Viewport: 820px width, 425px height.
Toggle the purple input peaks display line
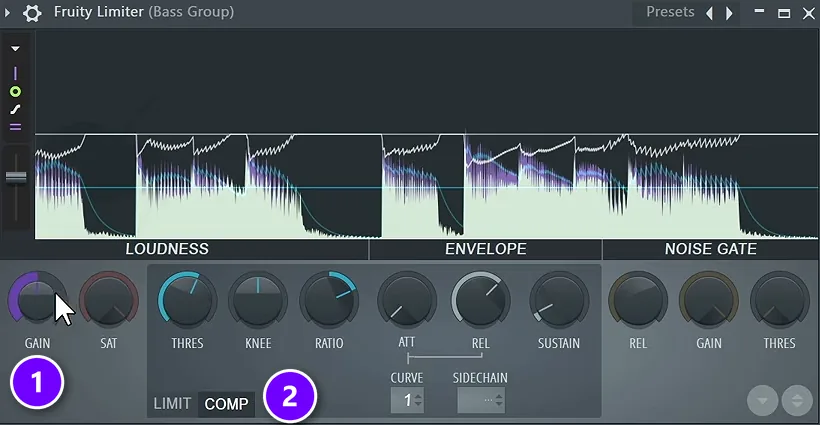15,73
